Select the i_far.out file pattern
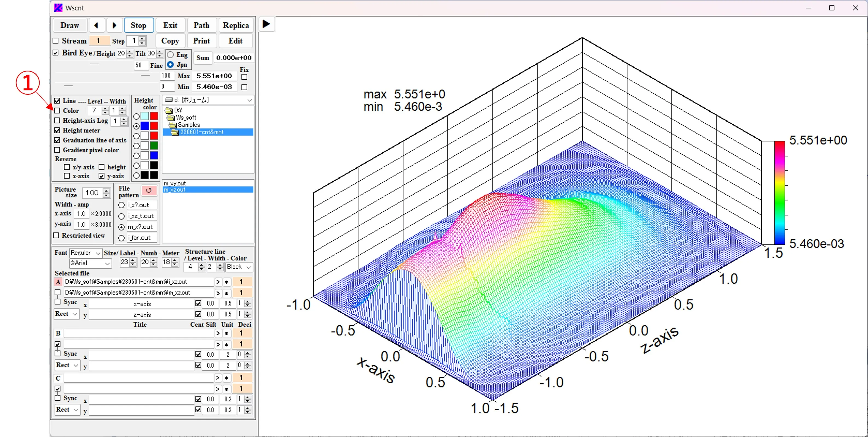Image resolution: width=868 pixels, height=437 pixels. (x=122, y=238)
